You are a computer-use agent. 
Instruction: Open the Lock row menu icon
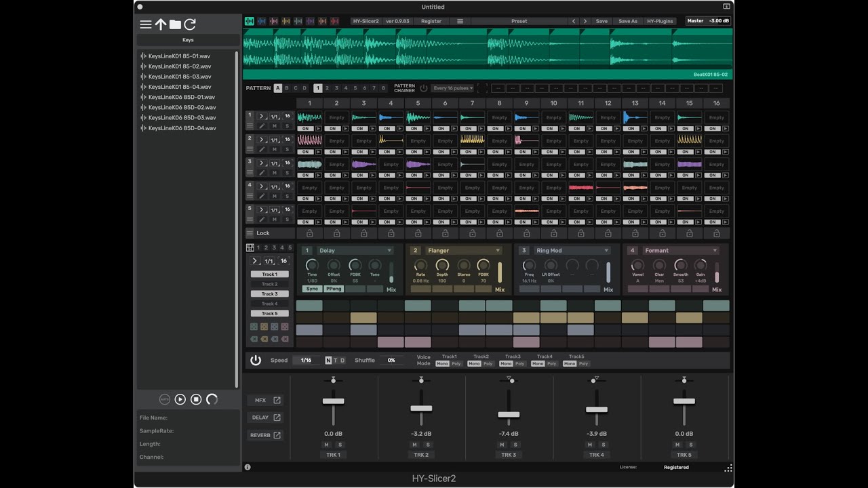[250, 233]
